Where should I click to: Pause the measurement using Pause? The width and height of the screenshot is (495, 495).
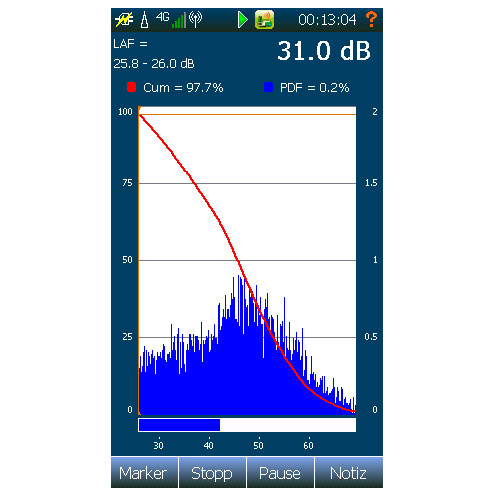click(280, 472)
